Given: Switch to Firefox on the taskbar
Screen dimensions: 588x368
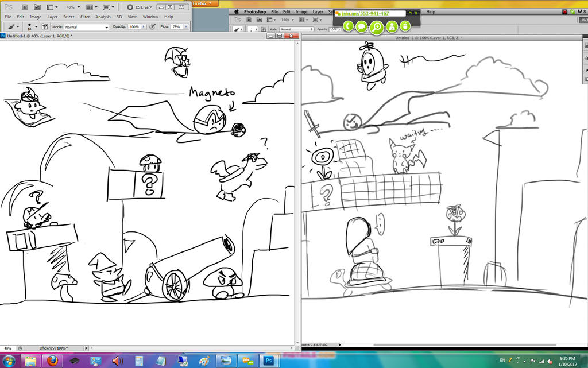Looking at the screenshot, I should pyautogui.click(x=53, y=361).
